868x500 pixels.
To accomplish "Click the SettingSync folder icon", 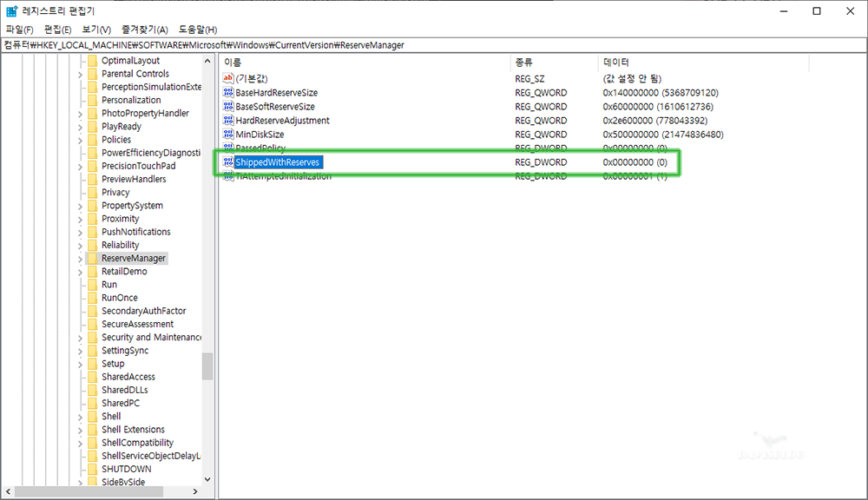I will point(93,351).
